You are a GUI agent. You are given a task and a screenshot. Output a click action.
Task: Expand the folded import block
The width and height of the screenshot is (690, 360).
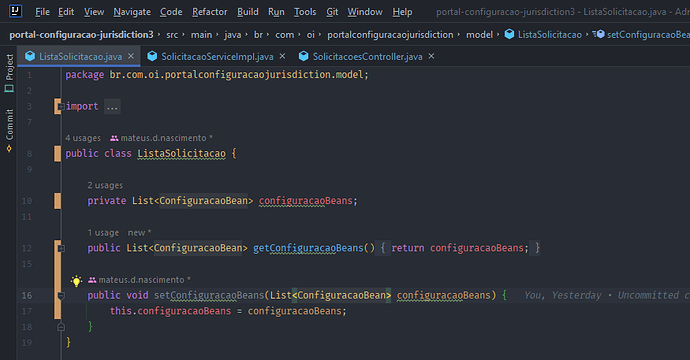[x=61, y=107]
